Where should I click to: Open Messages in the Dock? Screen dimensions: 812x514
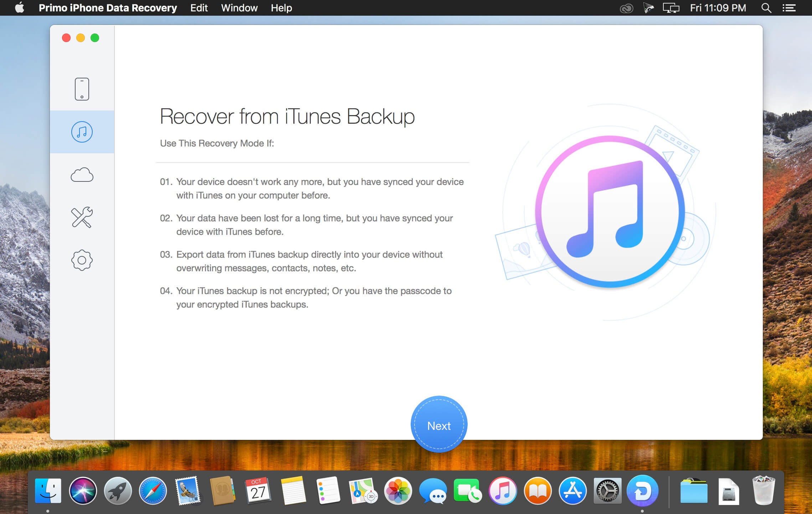[x=433, y=491]
